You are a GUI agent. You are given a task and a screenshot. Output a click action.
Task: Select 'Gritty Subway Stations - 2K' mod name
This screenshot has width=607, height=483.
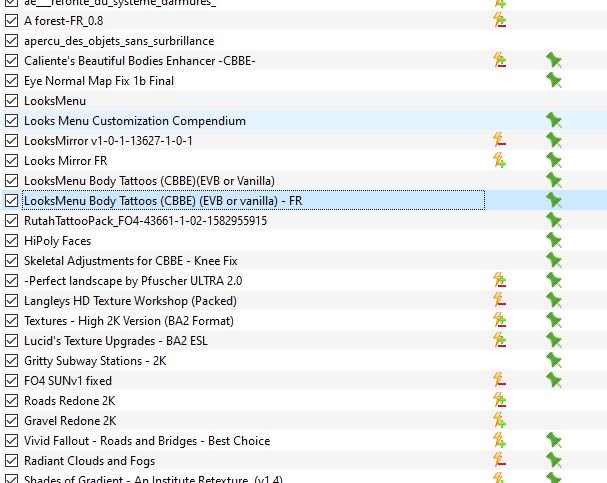coord(95,361)
